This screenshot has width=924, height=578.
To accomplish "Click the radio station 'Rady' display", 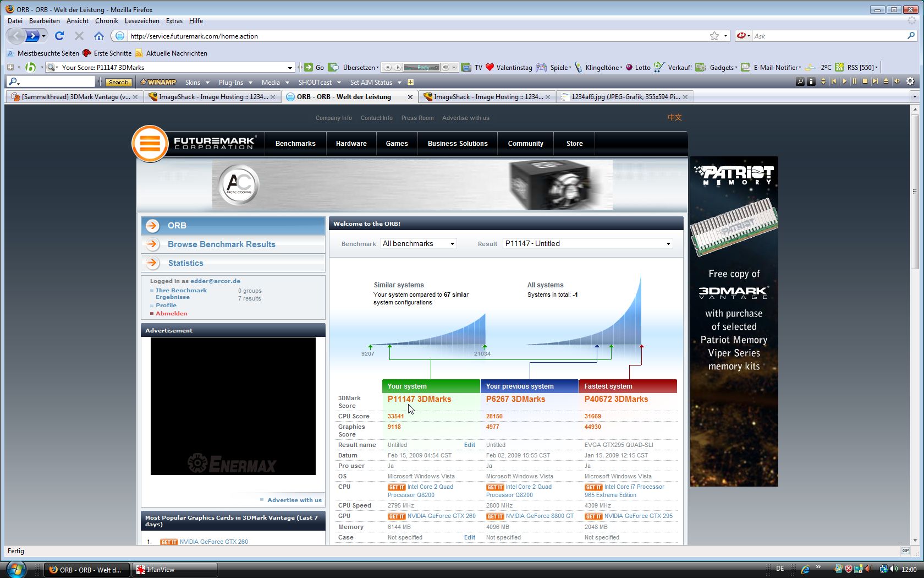I will tap(421, 67).
